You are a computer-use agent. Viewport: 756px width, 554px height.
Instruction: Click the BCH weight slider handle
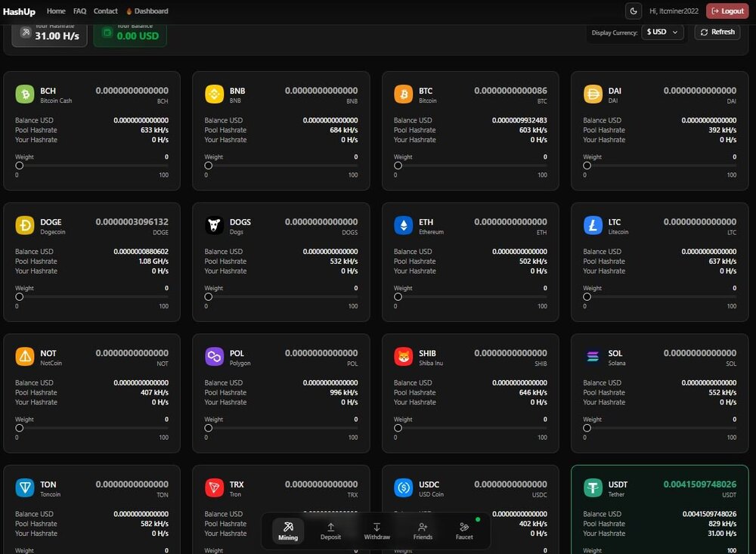tap(20, 166)
